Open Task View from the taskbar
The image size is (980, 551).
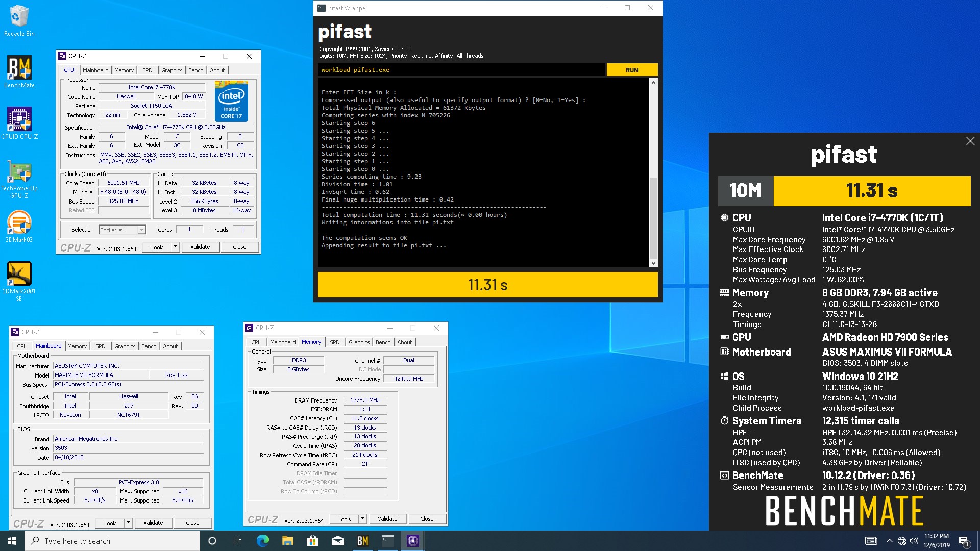[x=237, y=541]
